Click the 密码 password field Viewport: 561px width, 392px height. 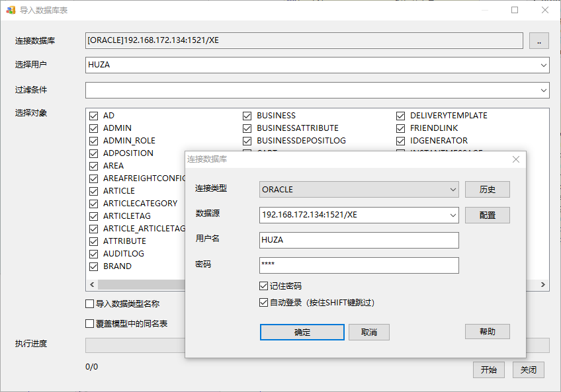coord(359,265)
